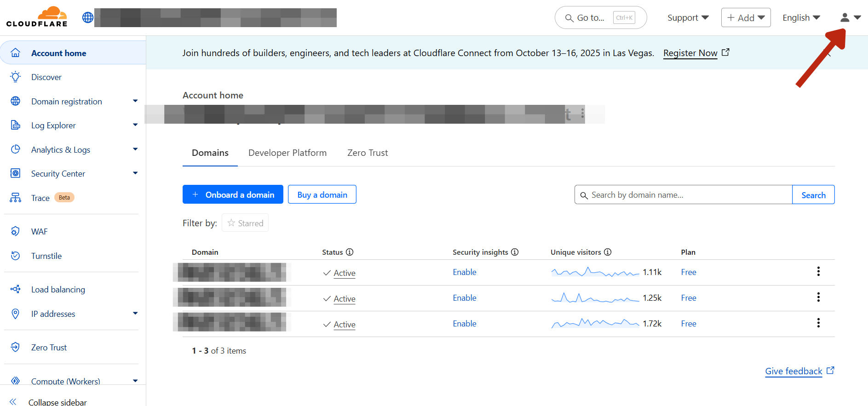Image resolution: width=868 pixels, height=406 pixels.
Task: Switch to the Developer Platform tab
Action: [x=287, y=153]
